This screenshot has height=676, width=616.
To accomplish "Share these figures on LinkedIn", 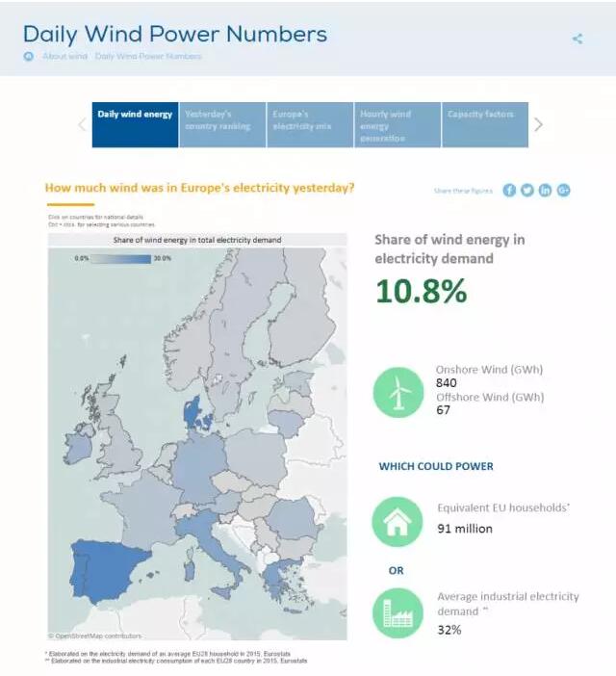I will click(x=546, y=190).
